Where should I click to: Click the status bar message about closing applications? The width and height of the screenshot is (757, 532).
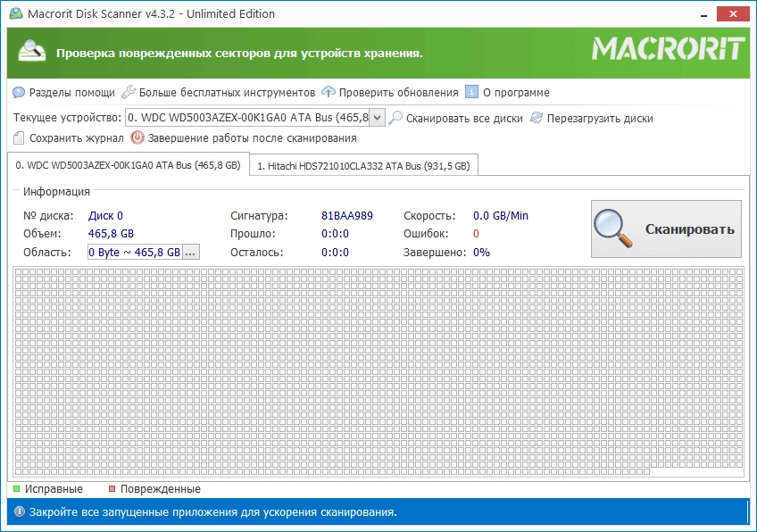(x=212, y=511)
